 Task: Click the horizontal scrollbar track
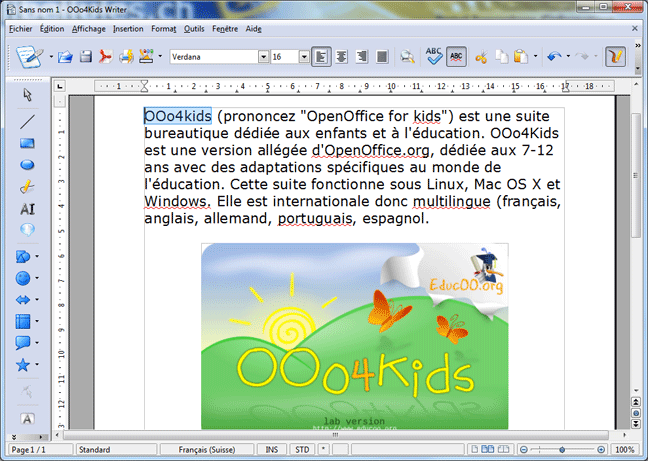pyautogui.click(x=336, y=435)
